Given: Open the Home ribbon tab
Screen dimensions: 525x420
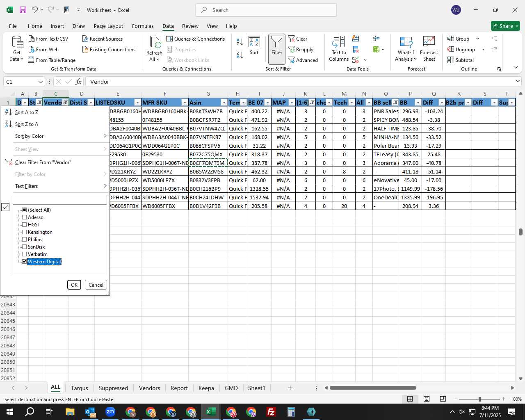Looking at the screenshot, I should (x=35, y=26).
